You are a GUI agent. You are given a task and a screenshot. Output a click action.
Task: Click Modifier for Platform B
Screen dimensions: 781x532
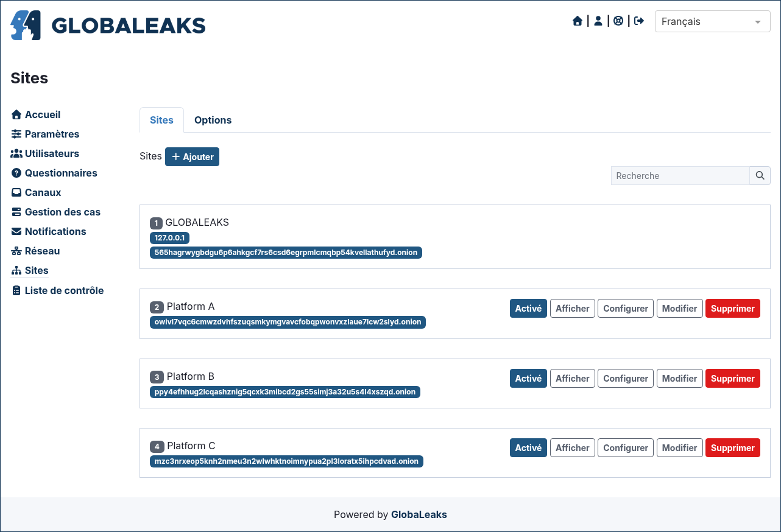click(x=679, y=378)
